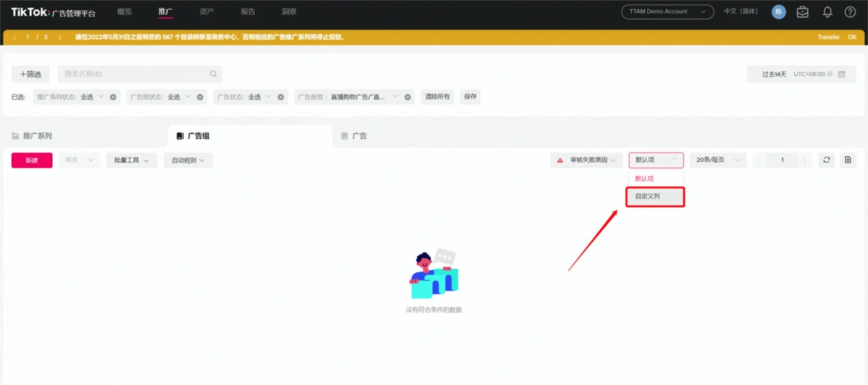The height and width of the screenshot is (385, 868).
Task: Click the 清除所有 button
Action: coord(437,97)
